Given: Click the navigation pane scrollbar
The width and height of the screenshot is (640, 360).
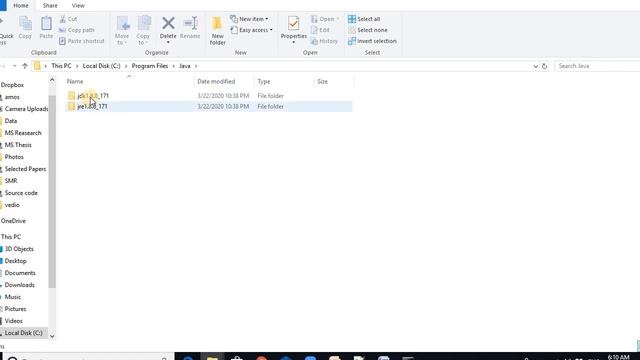Looking at the screenshot, I should (52, 192).
